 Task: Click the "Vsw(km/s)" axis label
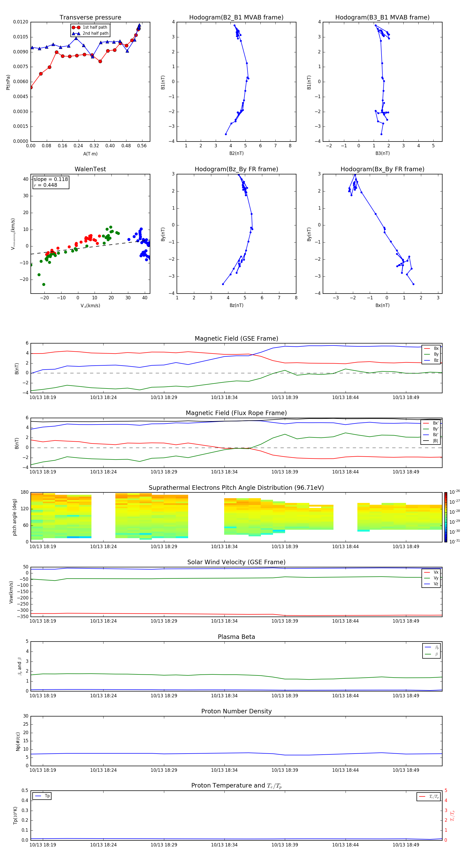pos(11,592)
